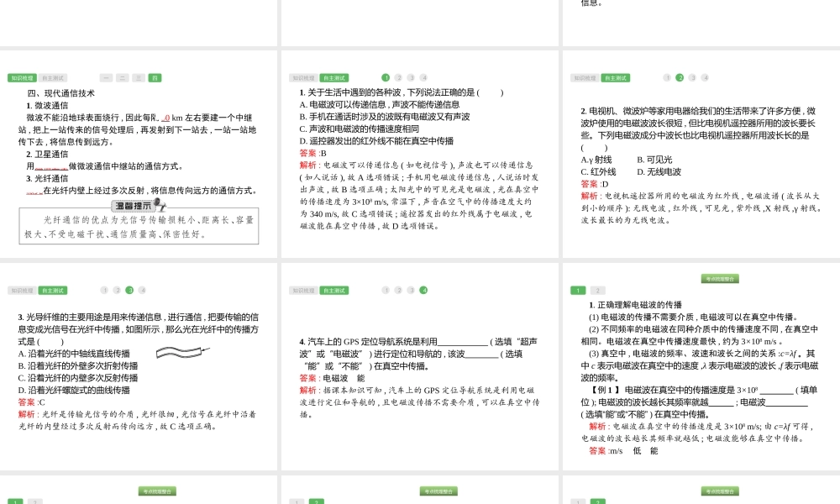Click circle 2 on the 正确理解电磁波的传播 panel
This screenshot has height=504, width=840.
[x=598, y=289]
